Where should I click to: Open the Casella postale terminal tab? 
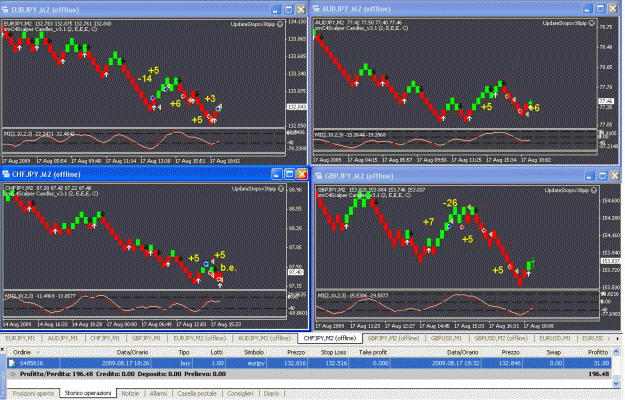point(197,393)
